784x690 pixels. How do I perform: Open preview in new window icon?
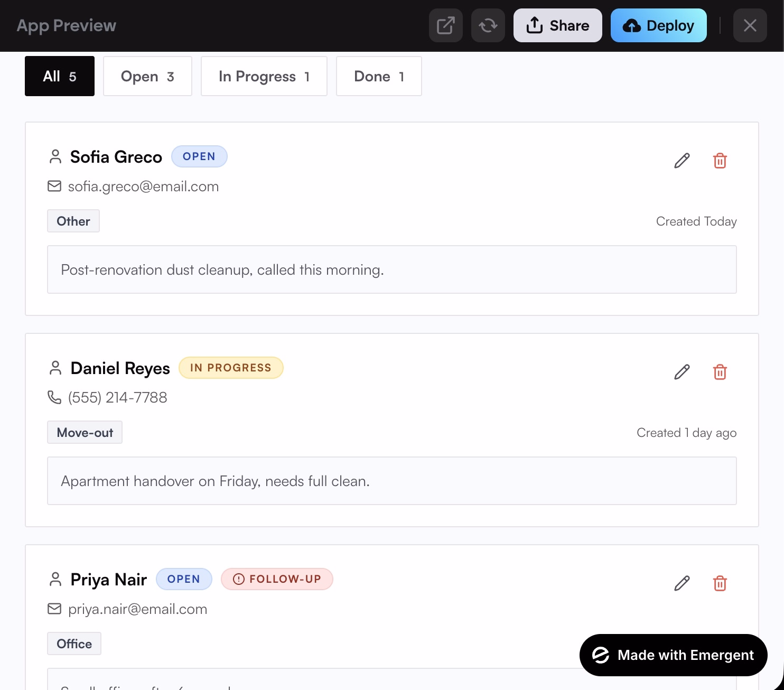[x=446, y=25]
